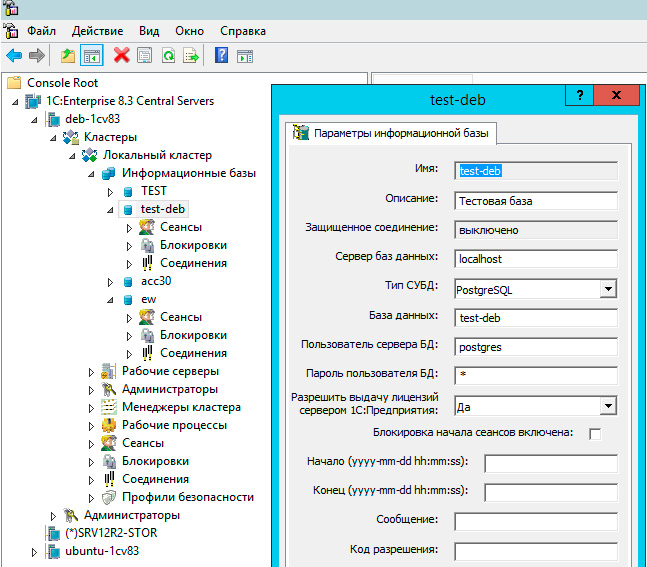Click the green Refresh toolbar icon
Viewport: 647px width, 567px height.
click(x=168, y=55)
